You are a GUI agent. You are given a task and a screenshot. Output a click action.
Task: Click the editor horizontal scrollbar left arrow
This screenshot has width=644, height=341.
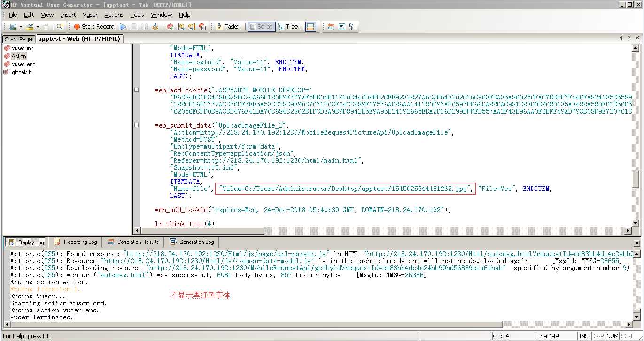coord(137,231)
